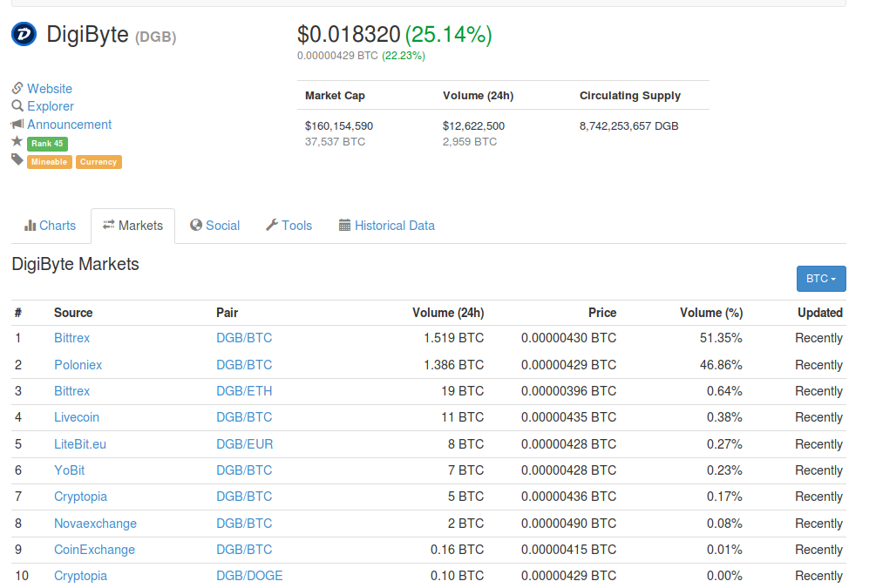Click the 51.35% volume share cell
This screenshot has height=588, width=876.
[721, 338]
